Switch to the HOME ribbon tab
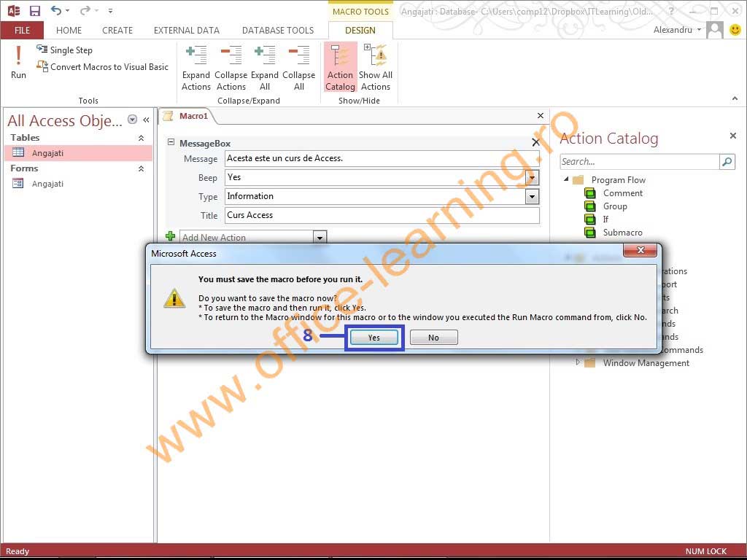Viewport: 747px width, 560px height. (x=69, y=31)
